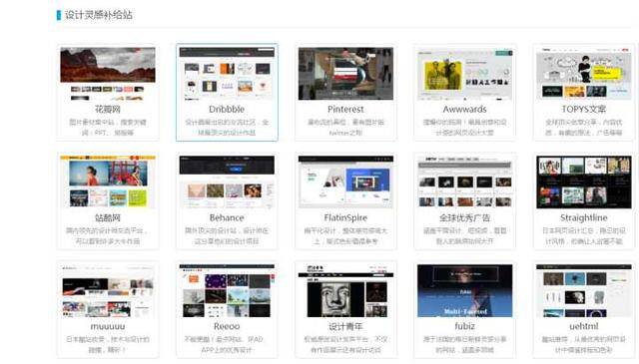Click the 设计青年 title link

pyautogui.click(x=345, y=326)
